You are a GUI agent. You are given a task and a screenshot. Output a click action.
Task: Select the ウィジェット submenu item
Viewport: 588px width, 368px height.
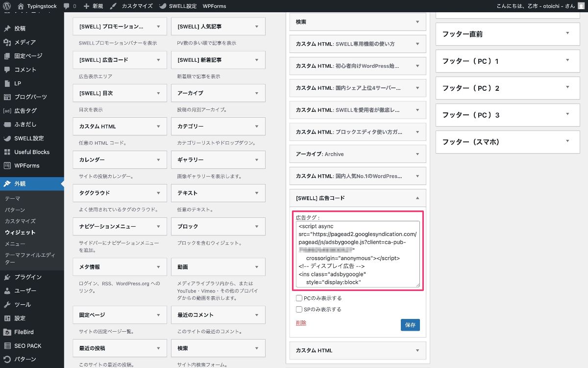click(20, 233)
